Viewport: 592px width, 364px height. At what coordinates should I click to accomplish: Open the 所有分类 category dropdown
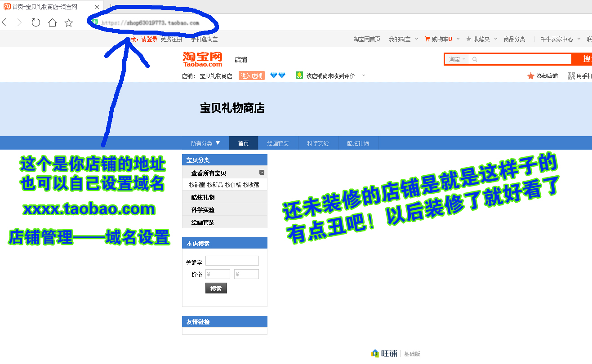pyautogui.click(x=205, y=142)
